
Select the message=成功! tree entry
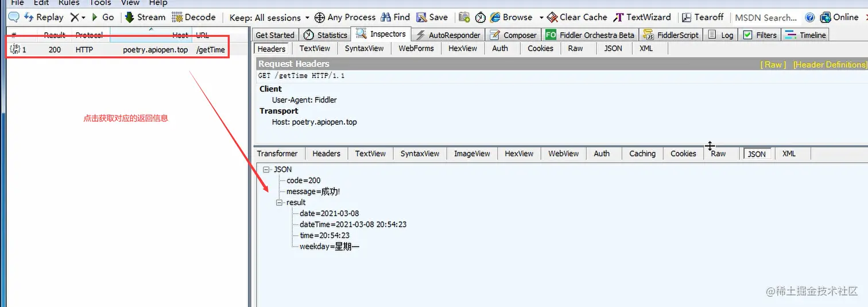(x=313, y=191)
